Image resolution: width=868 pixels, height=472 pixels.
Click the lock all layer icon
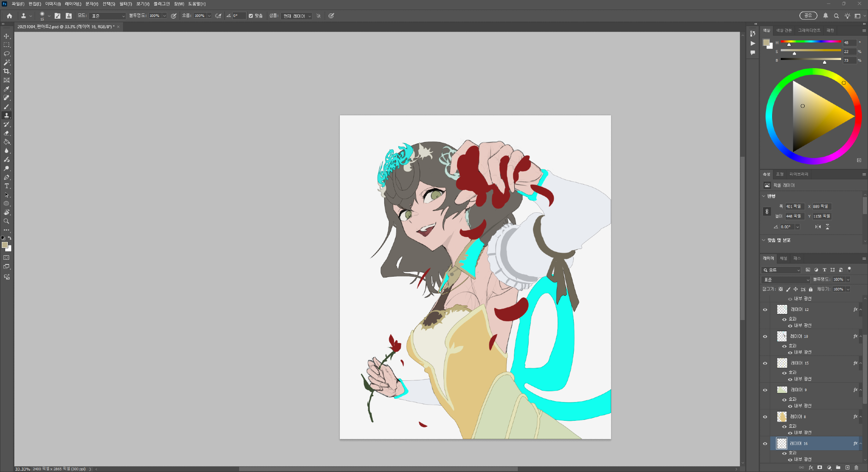811,289
